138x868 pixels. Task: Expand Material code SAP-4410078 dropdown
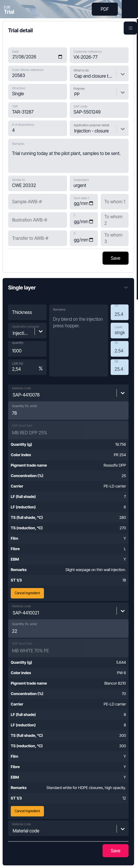pos(123,393)
